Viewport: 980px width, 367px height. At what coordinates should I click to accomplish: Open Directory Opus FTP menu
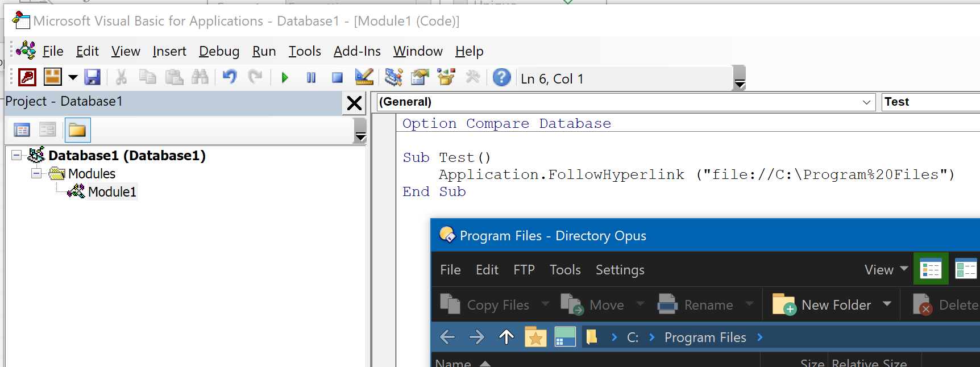tap(524, 270)
